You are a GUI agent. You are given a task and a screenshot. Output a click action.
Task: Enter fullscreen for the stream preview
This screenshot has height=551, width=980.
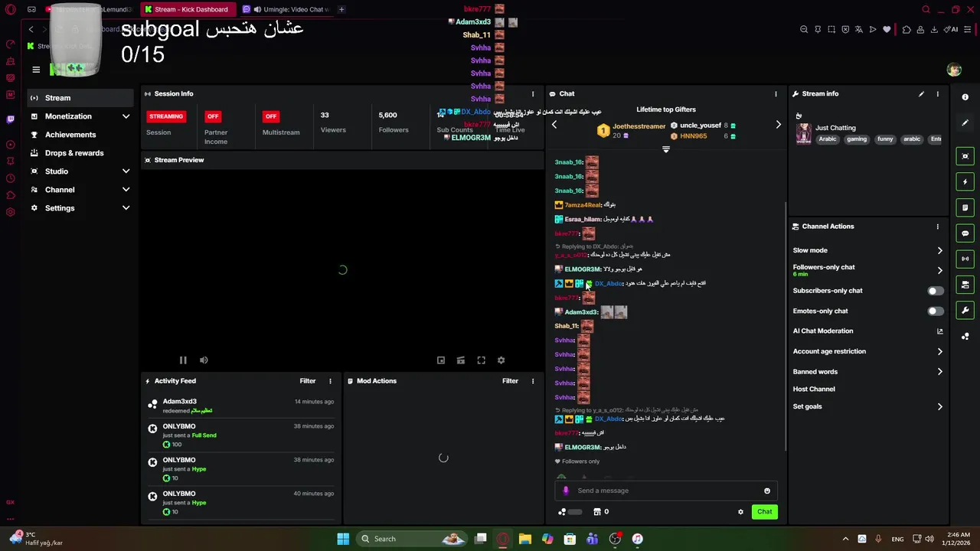481,360
